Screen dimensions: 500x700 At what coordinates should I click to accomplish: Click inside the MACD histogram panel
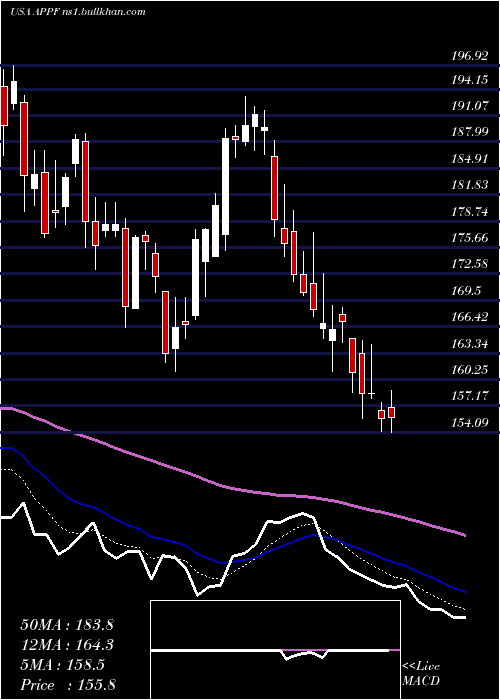(x=275, y=650)
